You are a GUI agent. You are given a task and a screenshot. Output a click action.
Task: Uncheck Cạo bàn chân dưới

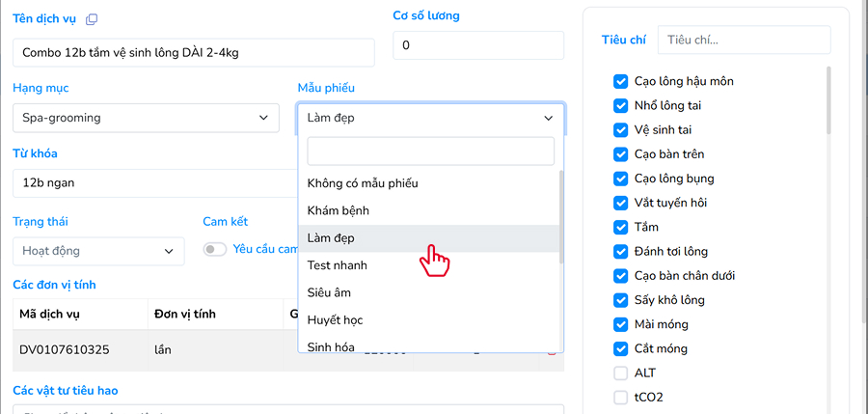(620, 276)
